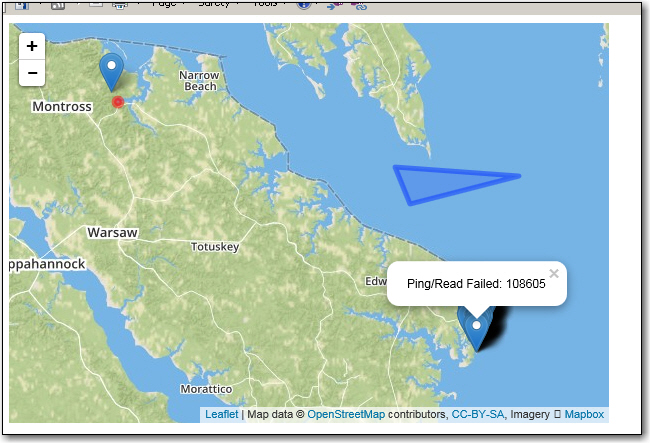The height and width of the screenshot is (443, 650).
Task: Click the Totuskey place label
Action: click(x=215, y=246)
